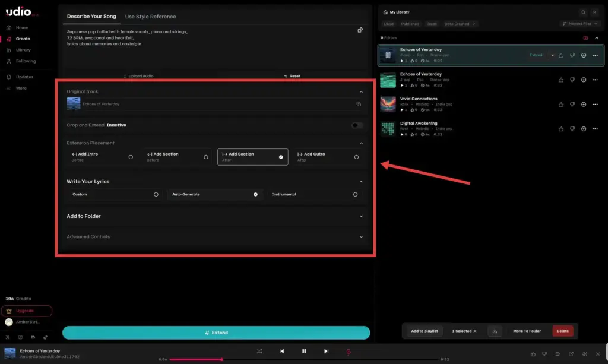This screenshot has width=608, height=364.
Task: Choose Instrumental lyrics option
Action: pos(355,194)
